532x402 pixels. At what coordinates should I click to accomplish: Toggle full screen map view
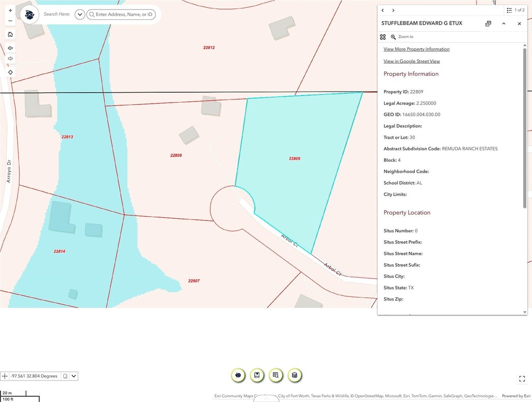522,378
